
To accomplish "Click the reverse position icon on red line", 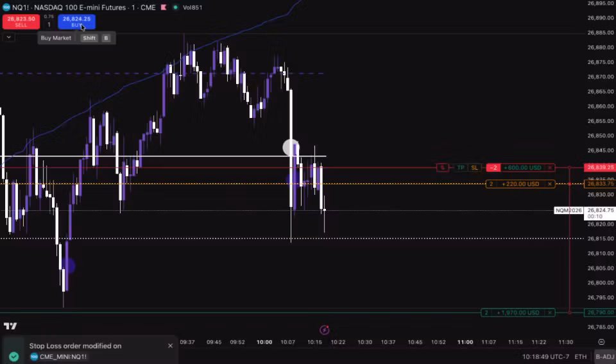I will (442, 167).
